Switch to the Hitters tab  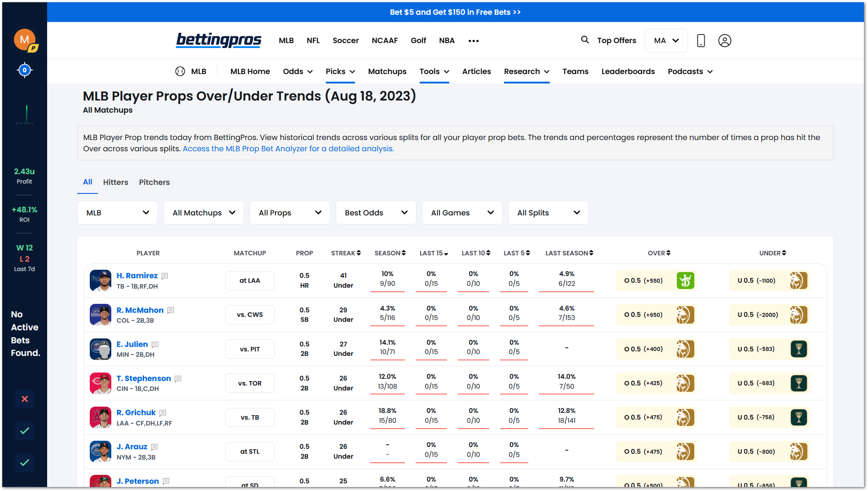[115, 182]
